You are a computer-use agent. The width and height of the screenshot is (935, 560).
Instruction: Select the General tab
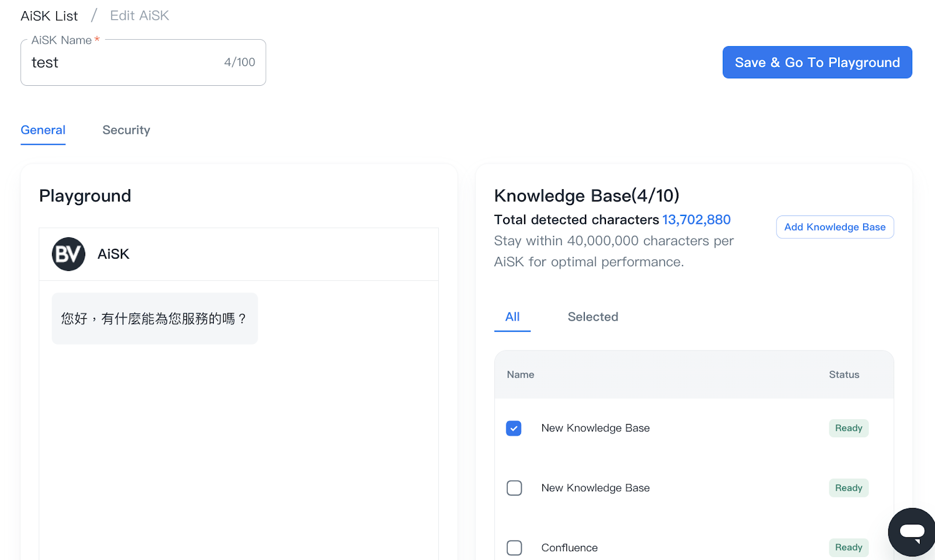(43, 130)
